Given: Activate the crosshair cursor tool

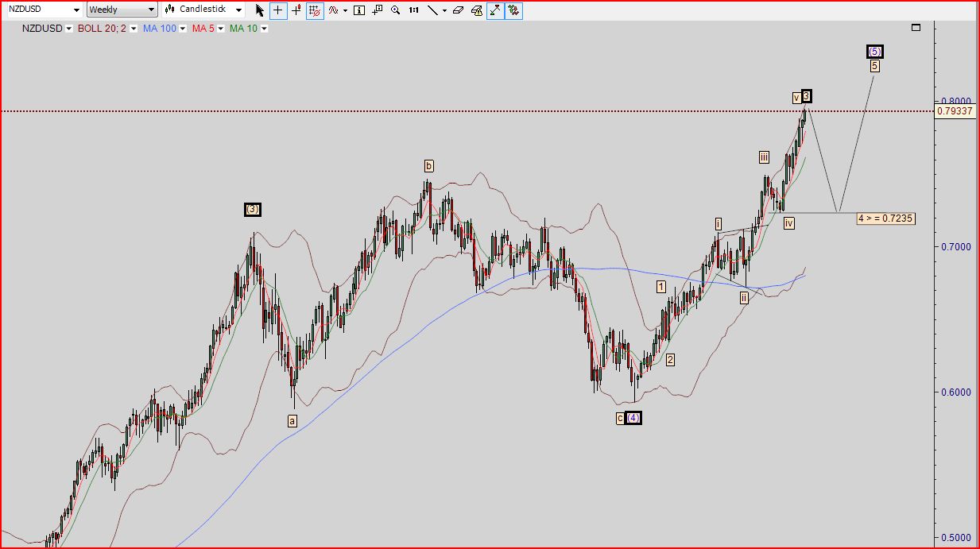Looking at the screenshot, I should (x=277, y=10).
